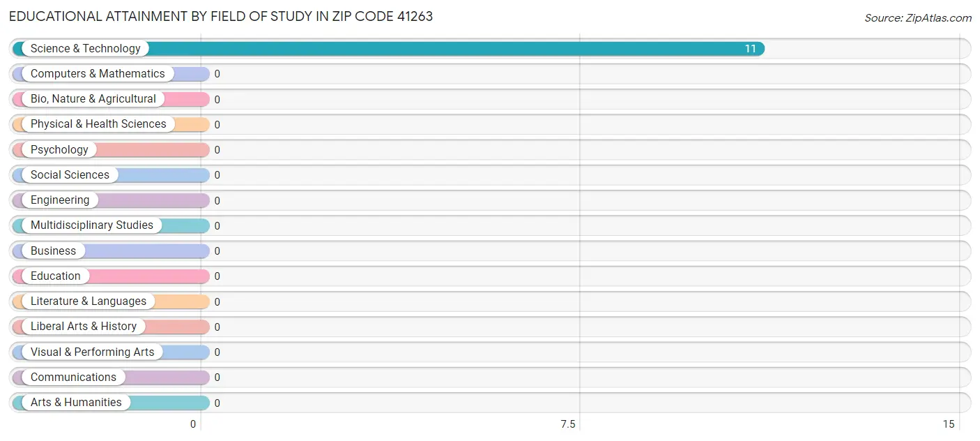The width and height of the screenshot is (980, 441).
Task: Click the 0 value beside Computers & Mathematics
Action: pos(217,74)
